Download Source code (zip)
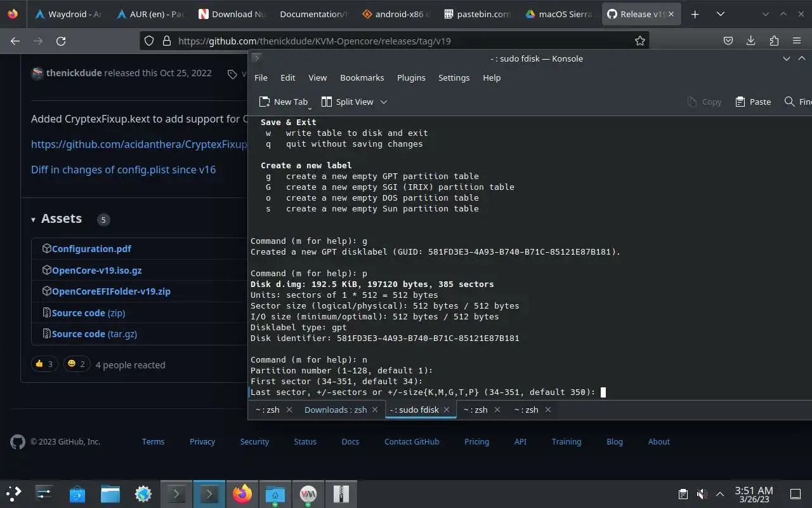The width and height of the screenshot is (812, 508). pyautogui.click(x=88, y=313)
